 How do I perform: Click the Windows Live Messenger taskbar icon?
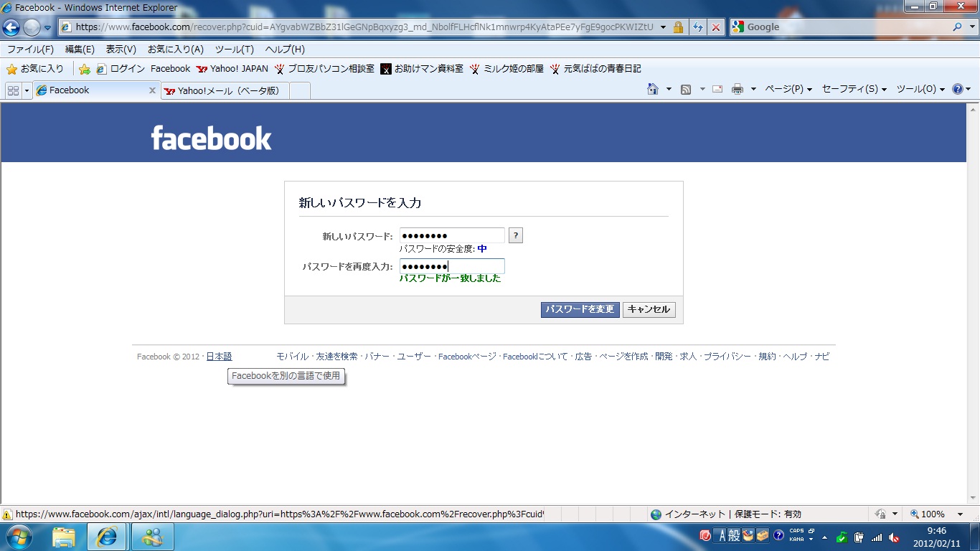tap(152, 537)
